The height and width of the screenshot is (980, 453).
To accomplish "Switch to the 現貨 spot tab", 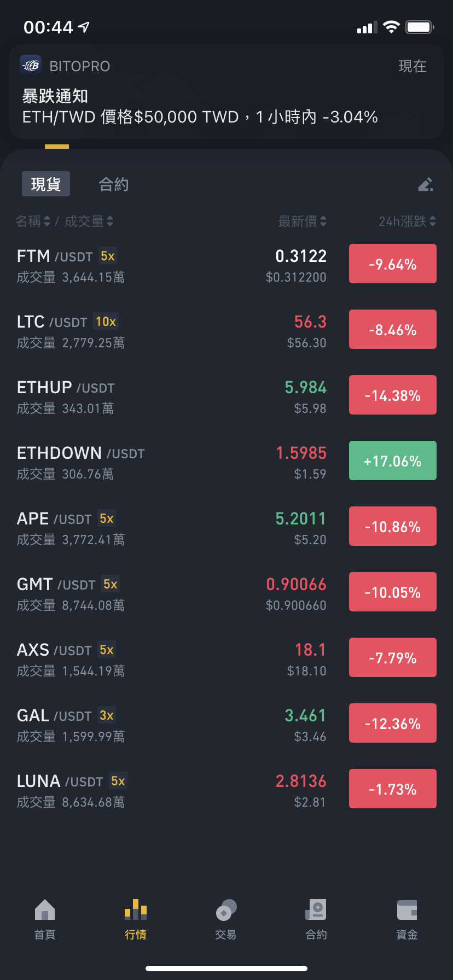I will pos(46,184).
